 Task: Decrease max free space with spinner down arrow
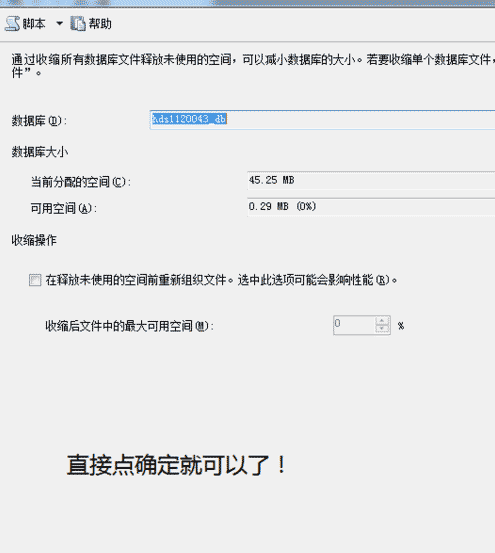pos(382,329)
